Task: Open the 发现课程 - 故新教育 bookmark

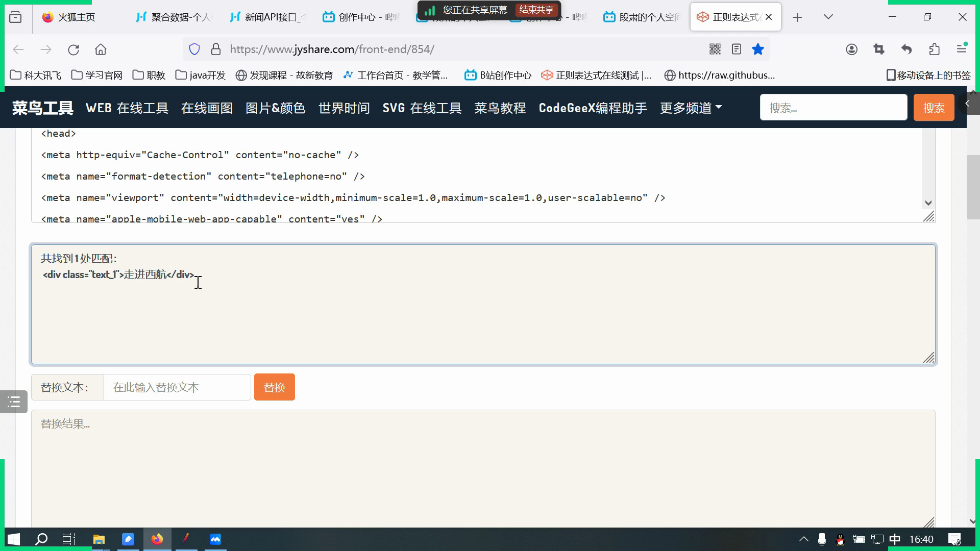Action: point(284,76)
